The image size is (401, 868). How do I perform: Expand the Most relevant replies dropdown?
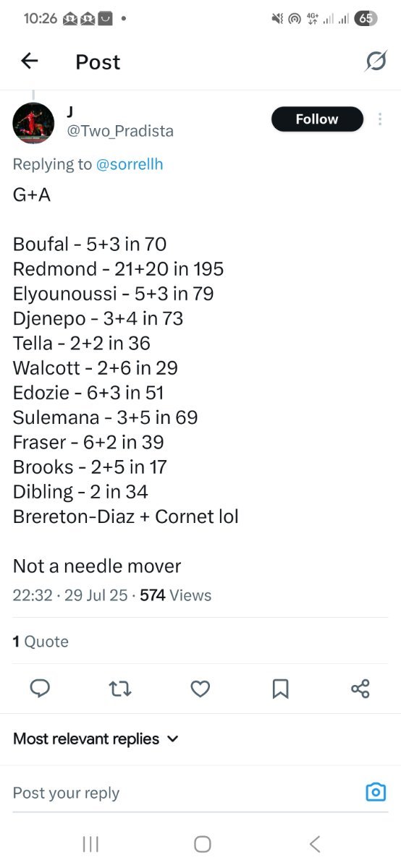(x=96, y=739)
